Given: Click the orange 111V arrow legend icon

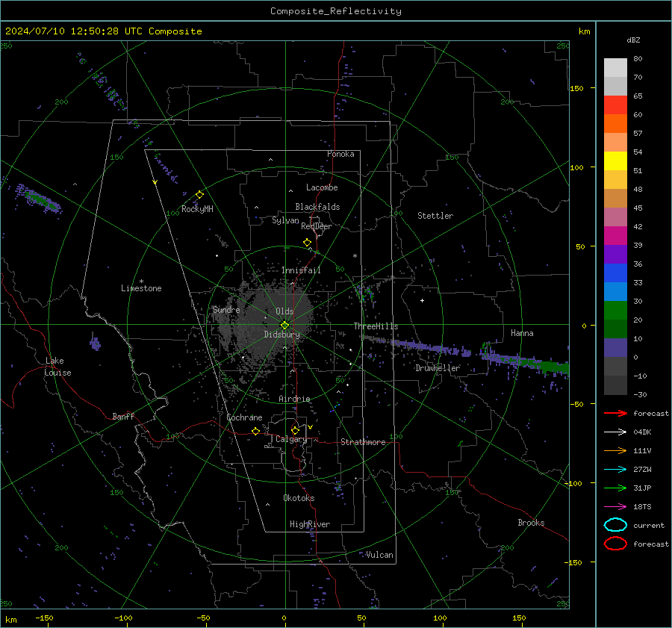Looking at the screenshot, I should 615,450.
